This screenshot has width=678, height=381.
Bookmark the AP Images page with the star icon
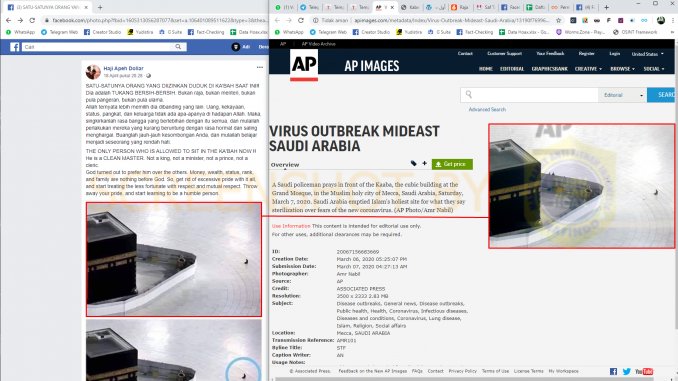(558, 20)
